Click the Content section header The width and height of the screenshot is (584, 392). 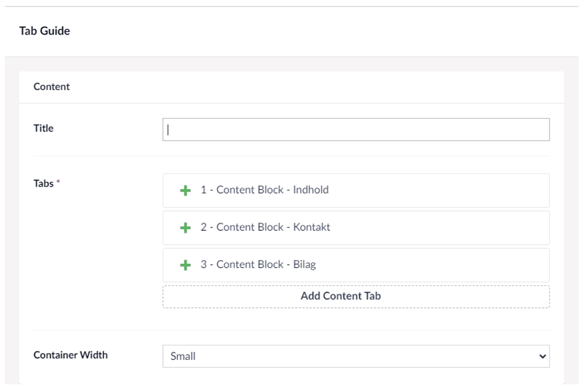(x=51, y=87)
